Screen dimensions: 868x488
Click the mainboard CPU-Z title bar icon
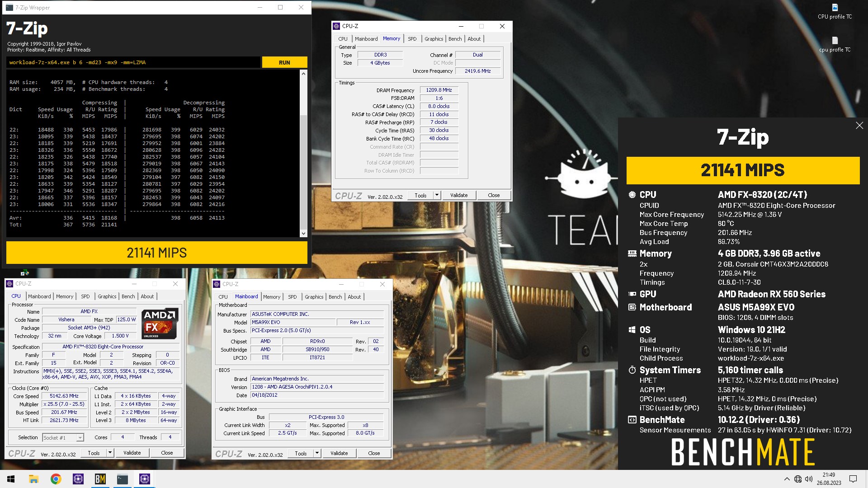(217, 284)
